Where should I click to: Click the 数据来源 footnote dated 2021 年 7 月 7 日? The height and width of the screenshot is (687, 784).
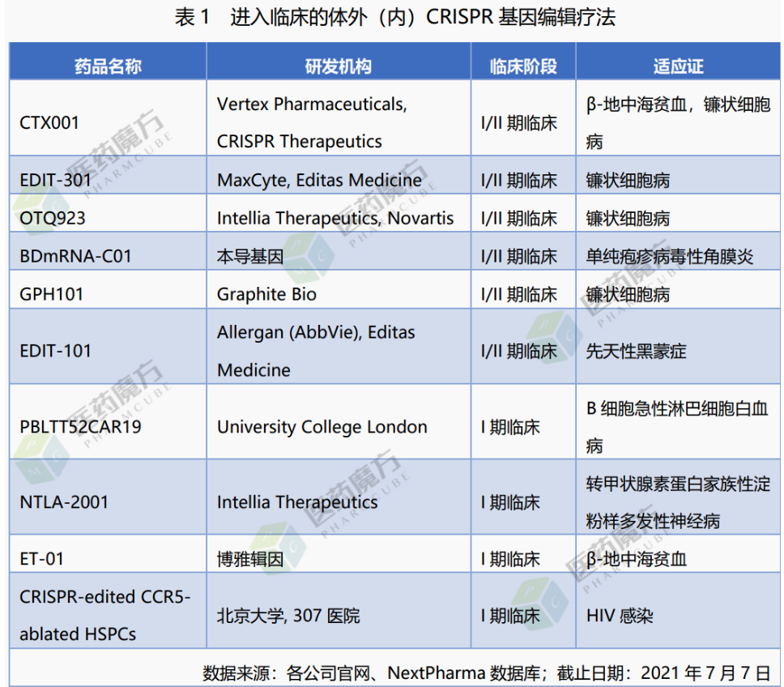tap(486, 673)
